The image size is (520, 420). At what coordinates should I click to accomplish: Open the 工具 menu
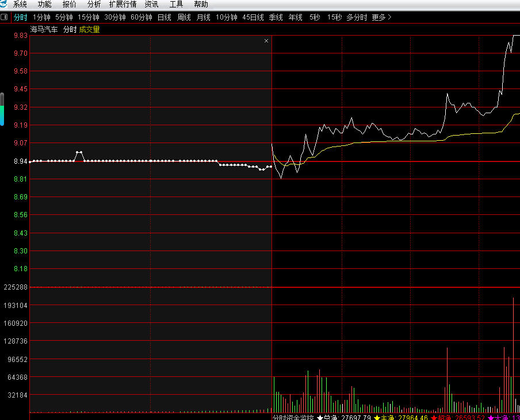click(x=176, y=4)
